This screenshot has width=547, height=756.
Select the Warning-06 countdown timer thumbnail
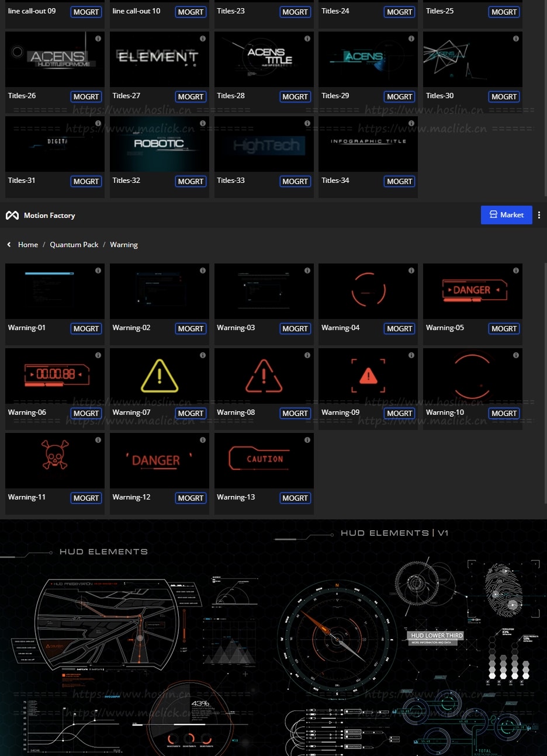(55, 376)
